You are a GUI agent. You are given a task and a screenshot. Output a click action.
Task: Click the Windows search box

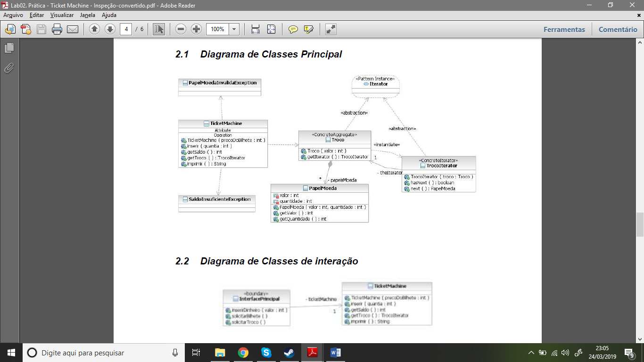(104, 353)
